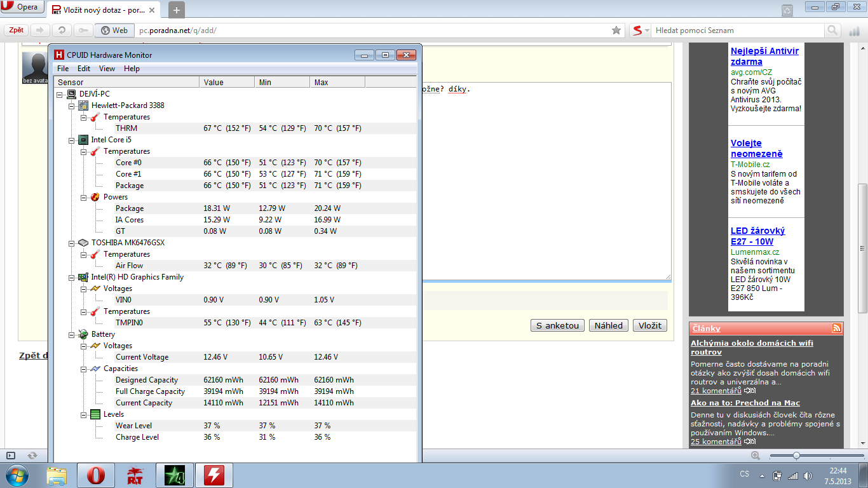Open the palm tree app on taskbar

click(x=135, y=475)
